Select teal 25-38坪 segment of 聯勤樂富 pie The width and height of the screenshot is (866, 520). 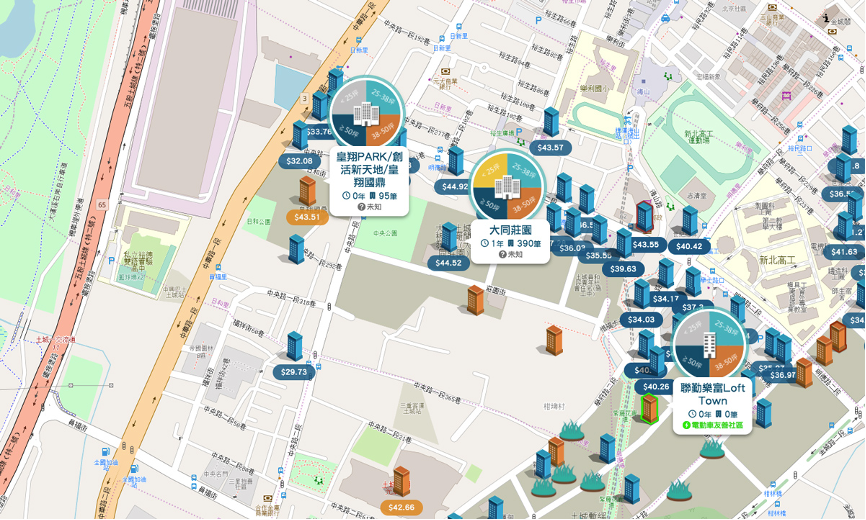click(725, 330)
